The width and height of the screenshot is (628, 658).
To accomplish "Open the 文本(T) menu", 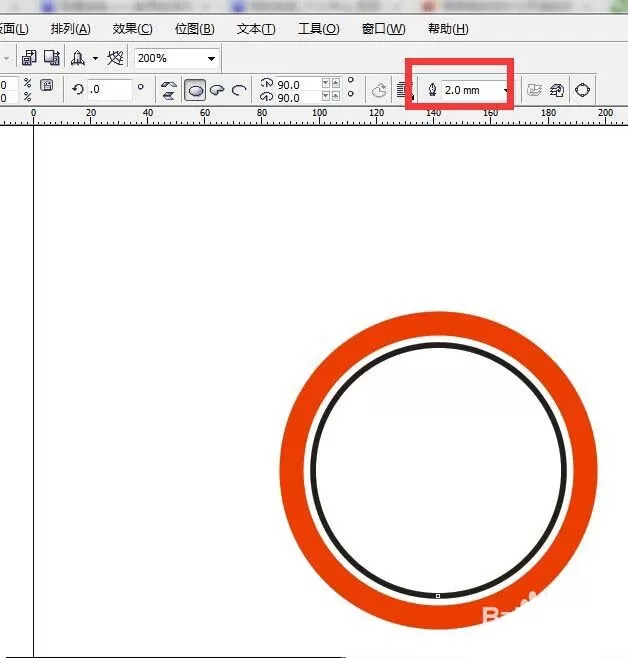I will pyautogui.click(x=256, y=29).
